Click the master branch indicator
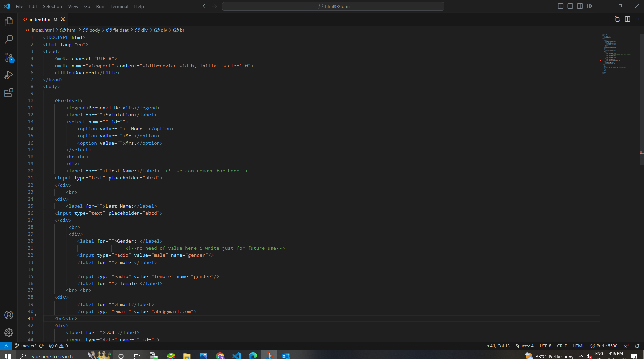Image resolution: width=644 pixels, height=359 pixels. (x=28, y=346)
